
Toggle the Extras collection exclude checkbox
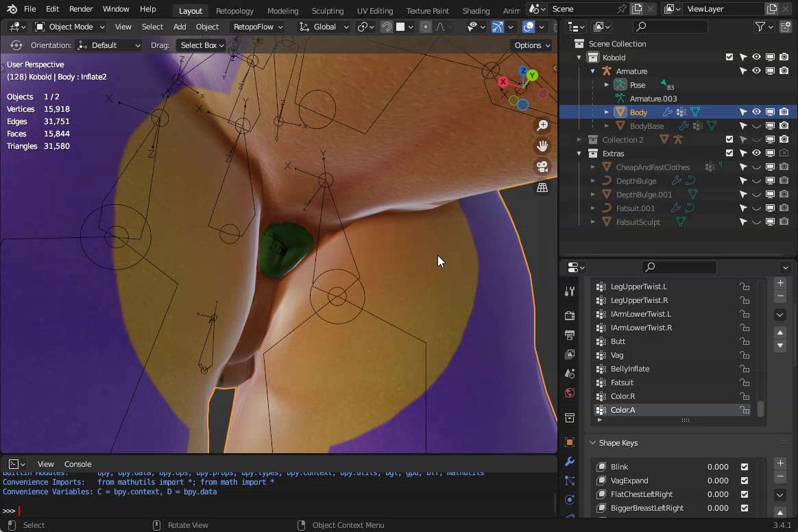pyautogui.click(x=729, y=153)
